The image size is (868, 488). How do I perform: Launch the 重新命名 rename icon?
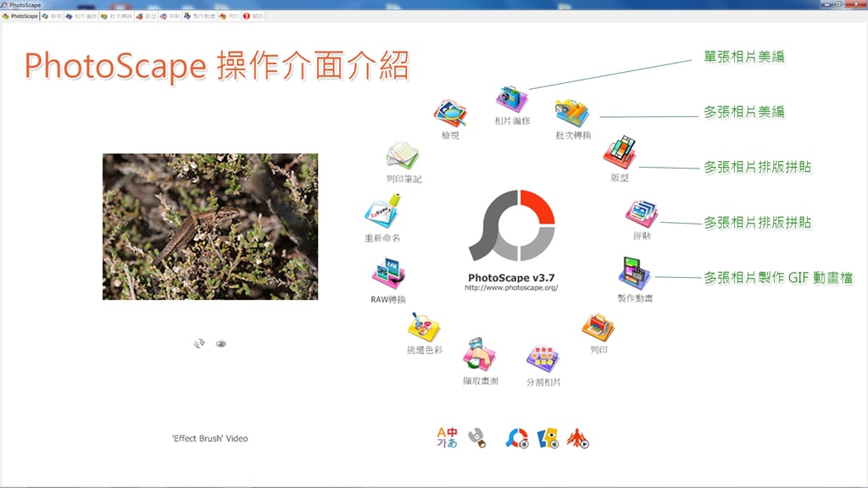tap(382, 211)
